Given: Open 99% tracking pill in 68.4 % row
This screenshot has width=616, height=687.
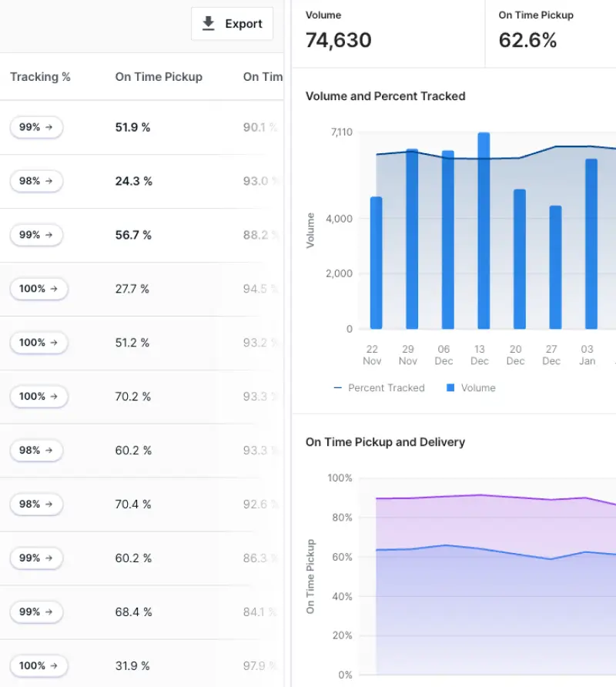Looking at the screenshot, I should click(x=36, y=612).
